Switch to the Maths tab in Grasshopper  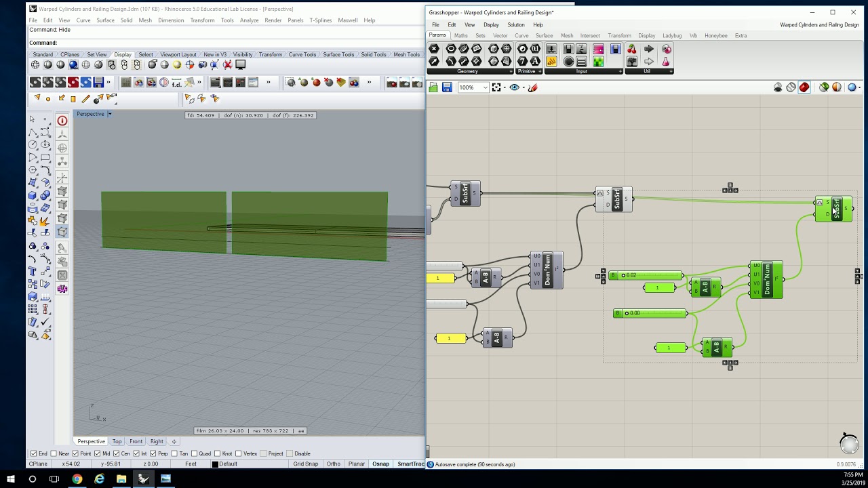pos(461,35)
